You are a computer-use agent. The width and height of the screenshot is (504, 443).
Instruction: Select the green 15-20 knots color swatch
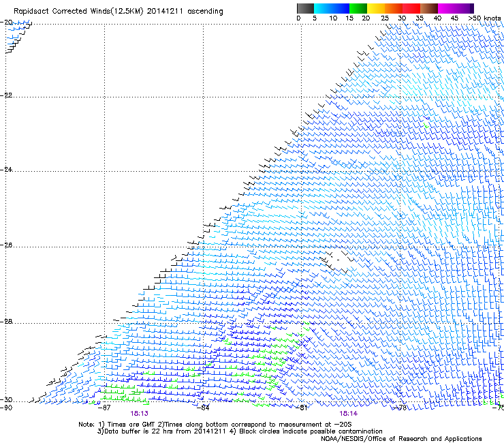358,8
